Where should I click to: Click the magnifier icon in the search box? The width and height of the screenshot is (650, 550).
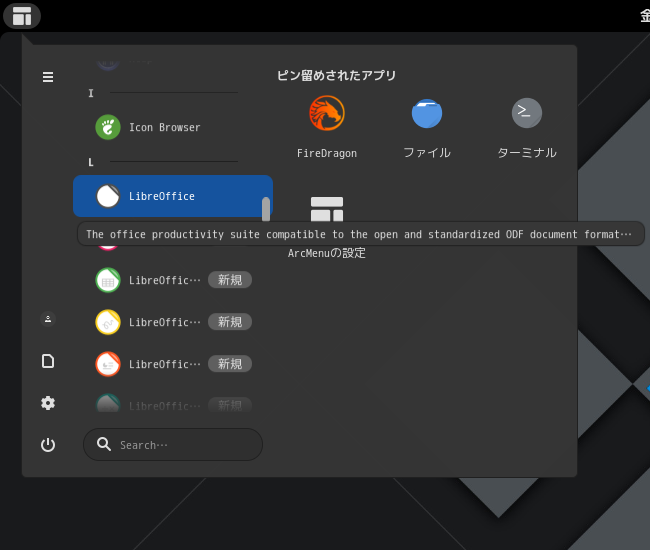pos(104,444)
